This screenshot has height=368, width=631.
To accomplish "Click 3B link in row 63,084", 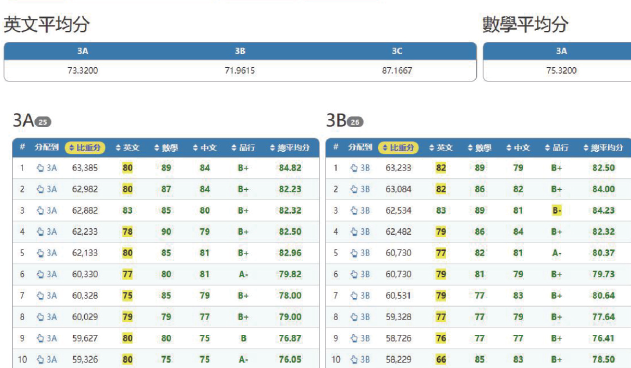I will pos(365,189).
